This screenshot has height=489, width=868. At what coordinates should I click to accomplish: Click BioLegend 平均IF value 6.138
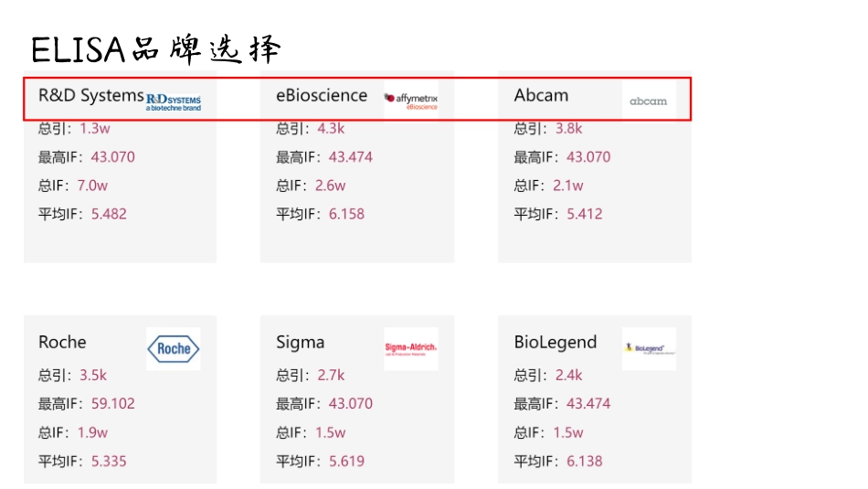pyautogui.click(x=584, y=462)
